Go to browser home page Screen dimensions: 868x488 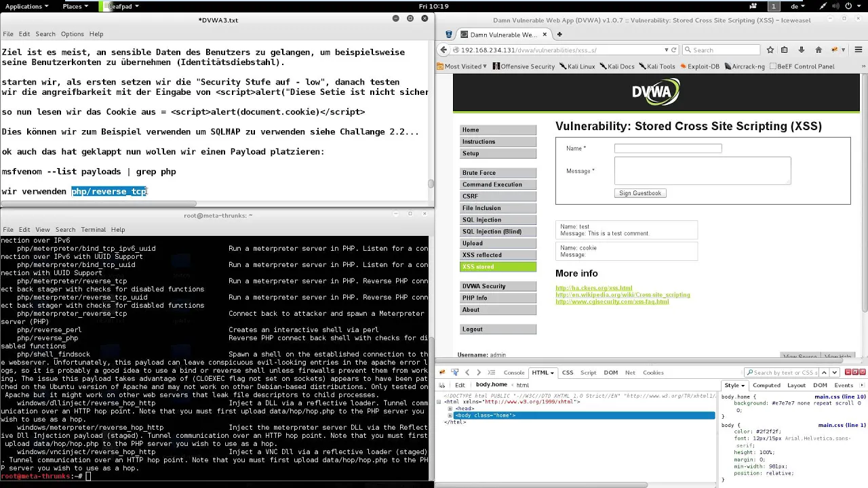[x=818, y=49]
